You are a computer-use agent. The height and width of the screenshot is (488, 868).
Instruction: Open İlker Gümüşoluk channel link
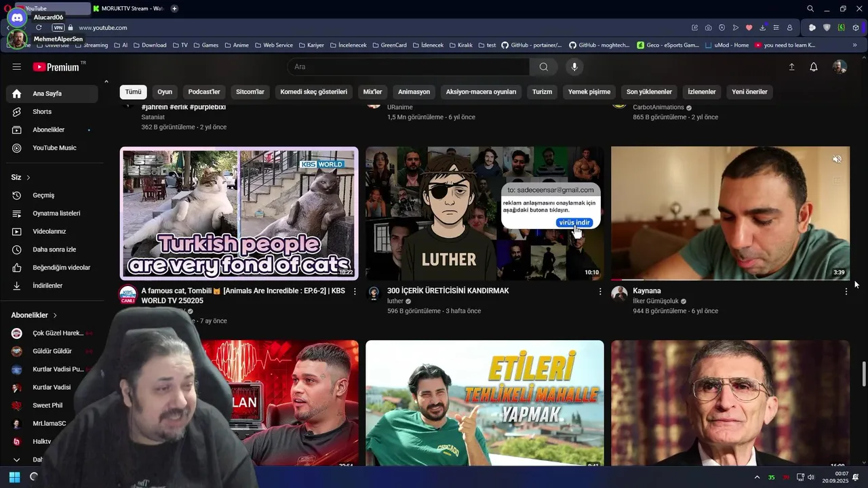[655, 301]
